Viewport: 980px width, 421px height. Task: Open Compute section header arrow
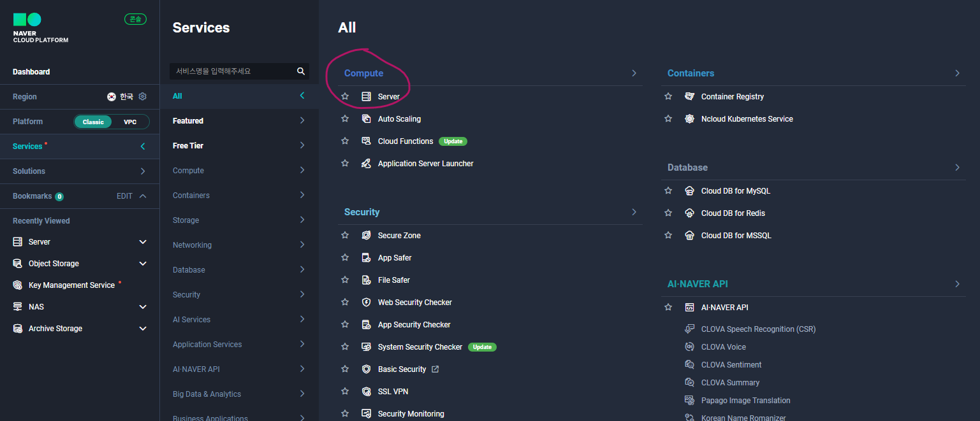point(634,73)
